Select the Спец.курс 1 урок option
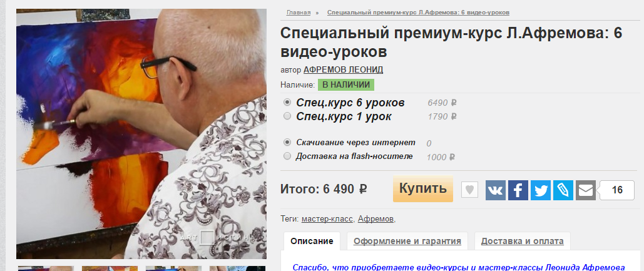This screenshot has height=271, width=644. pyautogui.click(x=287, y=116)
